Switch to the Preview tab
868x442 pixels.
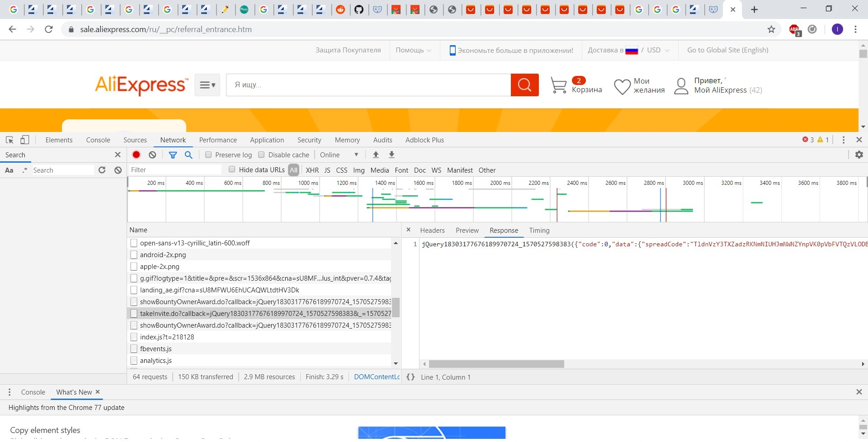(467, 230)
